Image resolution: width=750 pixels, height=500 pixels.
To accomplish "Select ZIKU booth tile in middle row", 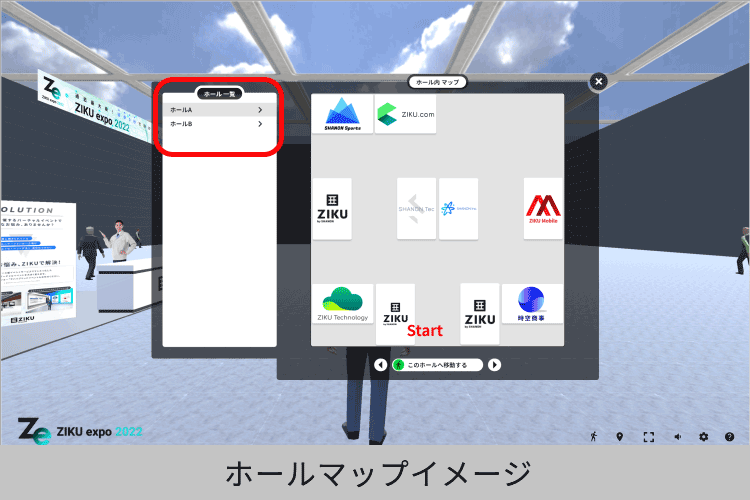I will tap(332, 209).
